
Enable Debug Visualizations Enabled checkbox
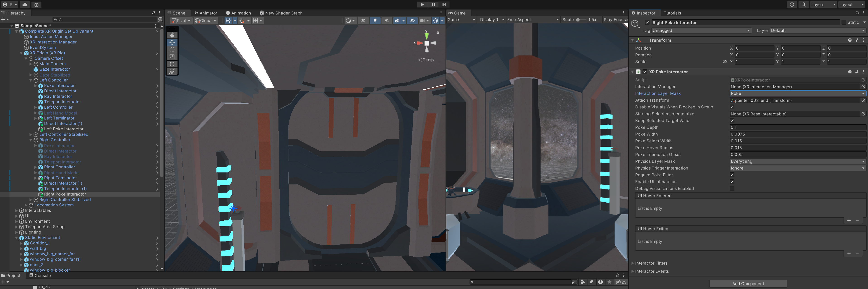coord(732,189)
